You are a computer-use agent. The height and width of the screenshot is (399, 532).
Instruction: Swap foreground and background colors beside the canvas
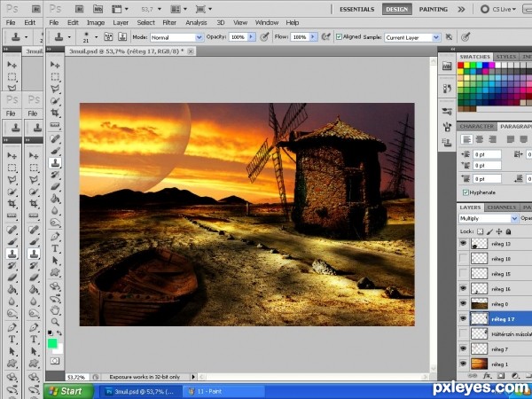[x=59, y=332]
